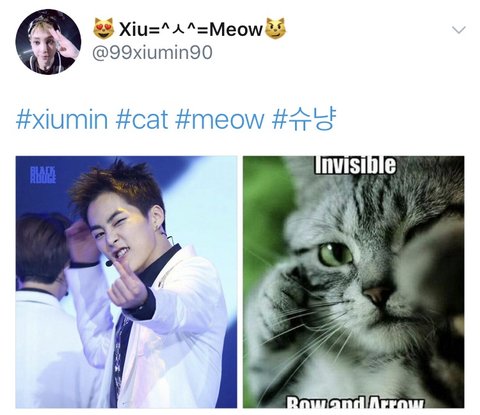Screen dimensions: 480x415
Task: Visit the @99xiumin90 handle
Action: coord(152,53)
